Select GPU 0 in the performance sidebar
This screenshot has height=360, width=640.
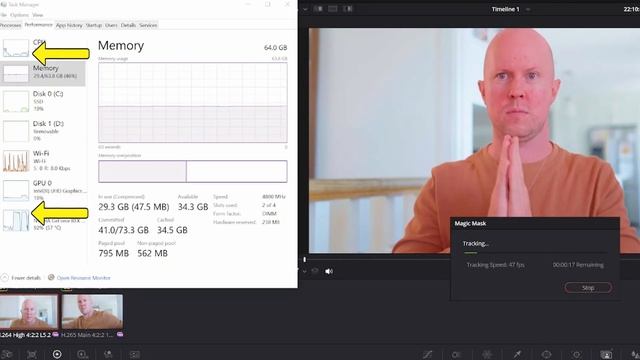[x=43, y=191]
